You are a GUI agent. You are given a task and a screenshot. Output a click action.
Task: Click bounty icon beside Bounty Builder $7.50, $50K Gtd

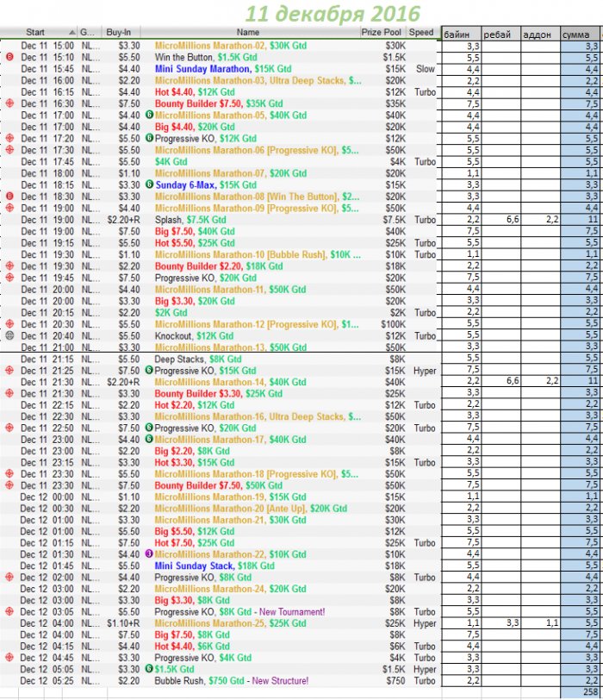pyautogui.click(x=9, y=485)
